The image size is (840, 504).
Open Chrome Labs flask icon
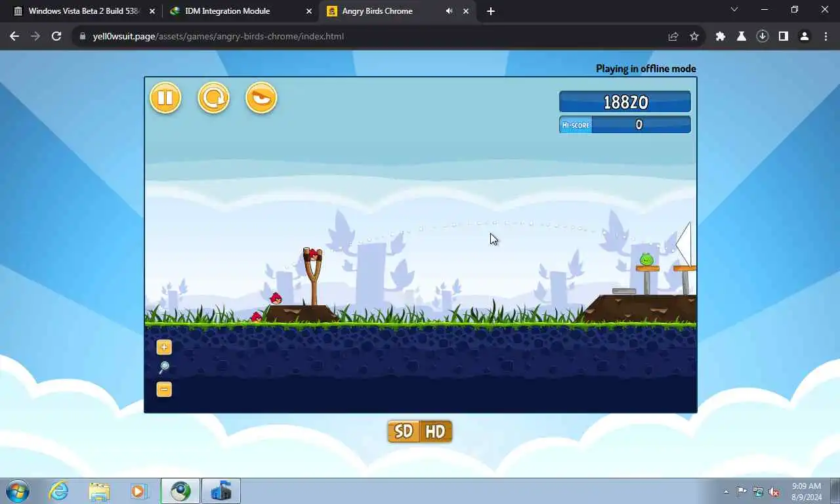click(x=742, y=36)
